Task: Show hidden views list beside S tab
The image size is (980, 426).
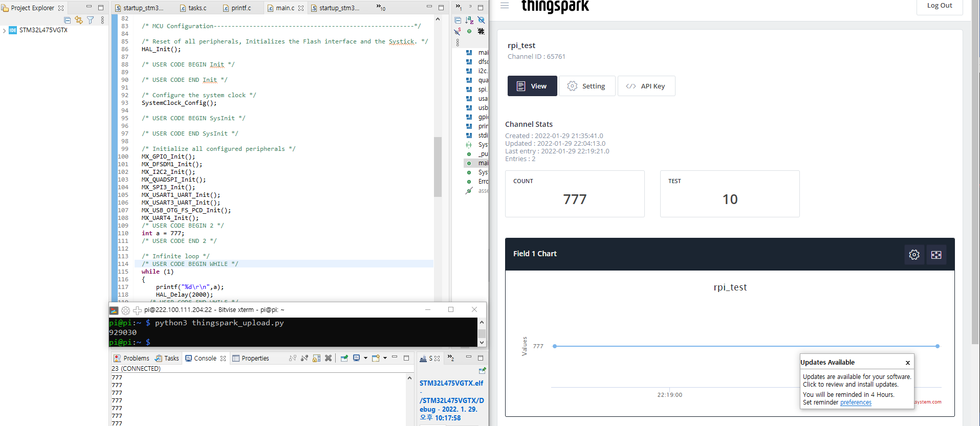Action: pyautogui.click(x=450, y=358)
